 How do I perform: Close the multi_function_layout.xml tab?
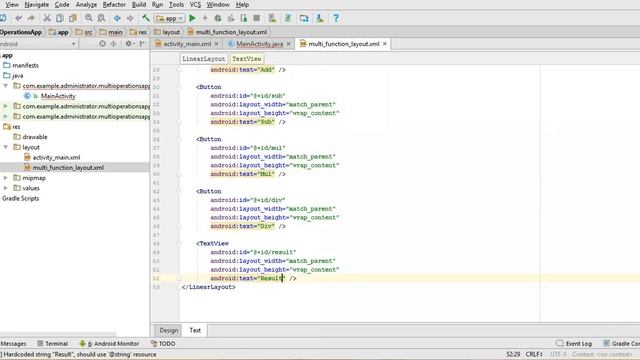coord(384,44)
